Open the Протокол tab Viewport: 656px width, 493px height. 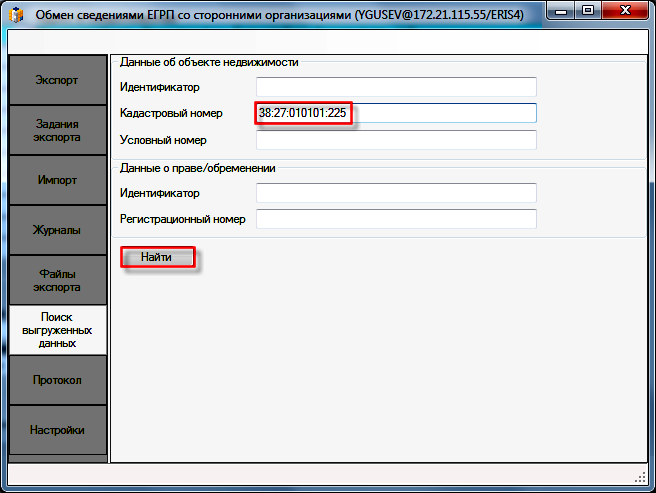click(58, 380)
